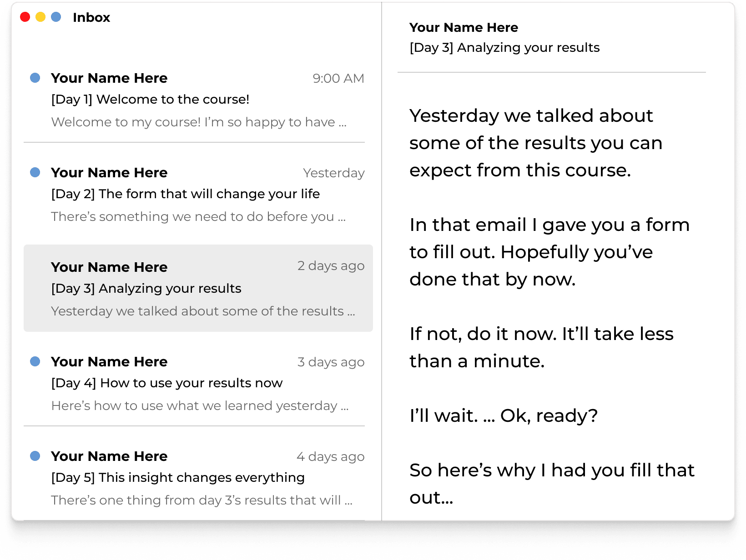The height and width of the screenshot is (560, 746).
Task: Open the [Day 1] Welcome to the course! email
Action: [150, 99]
